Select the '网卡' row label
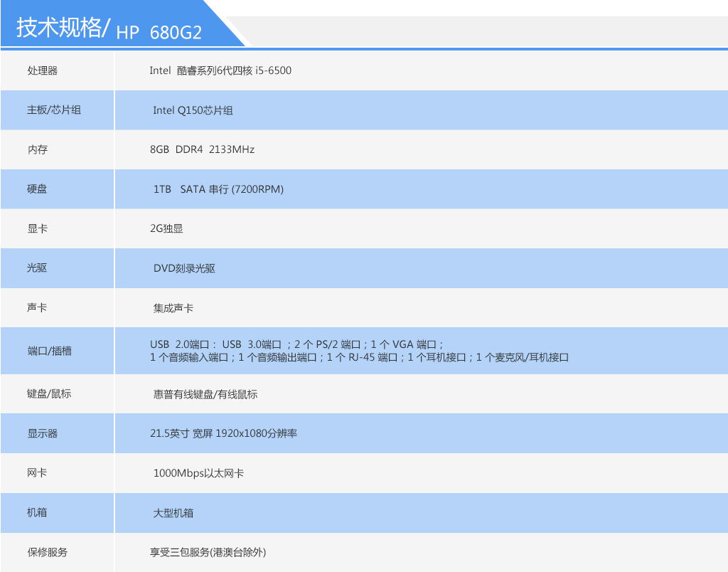Screen dimensions: 728x572 point(37,473)
